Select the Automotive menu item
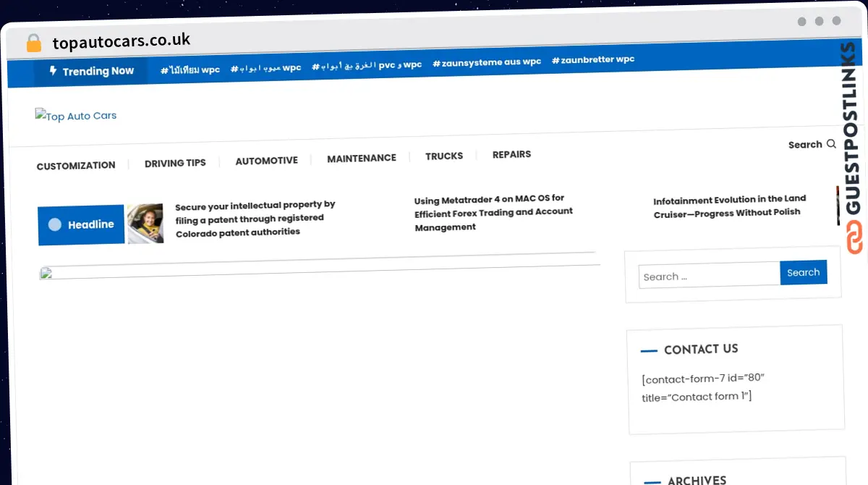 click(x=266, y=161)
